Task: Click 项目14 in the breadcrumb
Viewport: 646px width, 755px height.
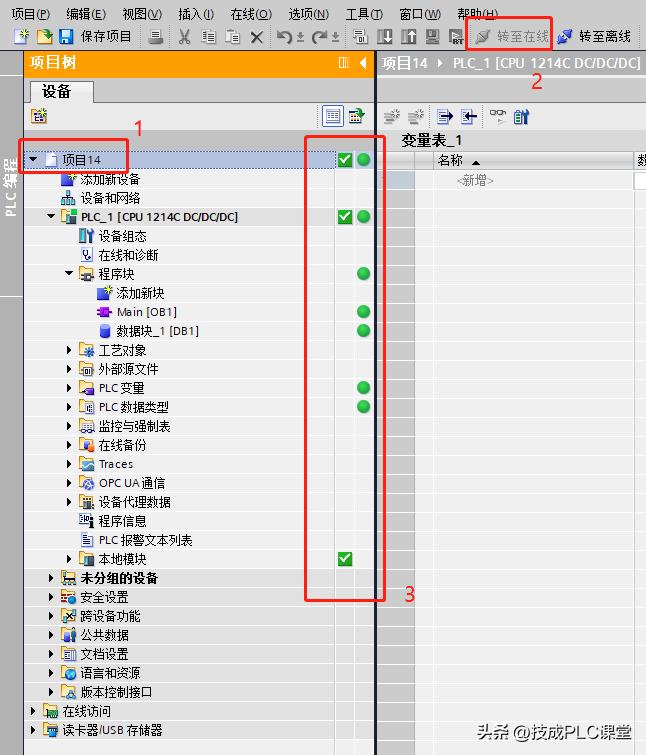Action: [x=404, y=63]
